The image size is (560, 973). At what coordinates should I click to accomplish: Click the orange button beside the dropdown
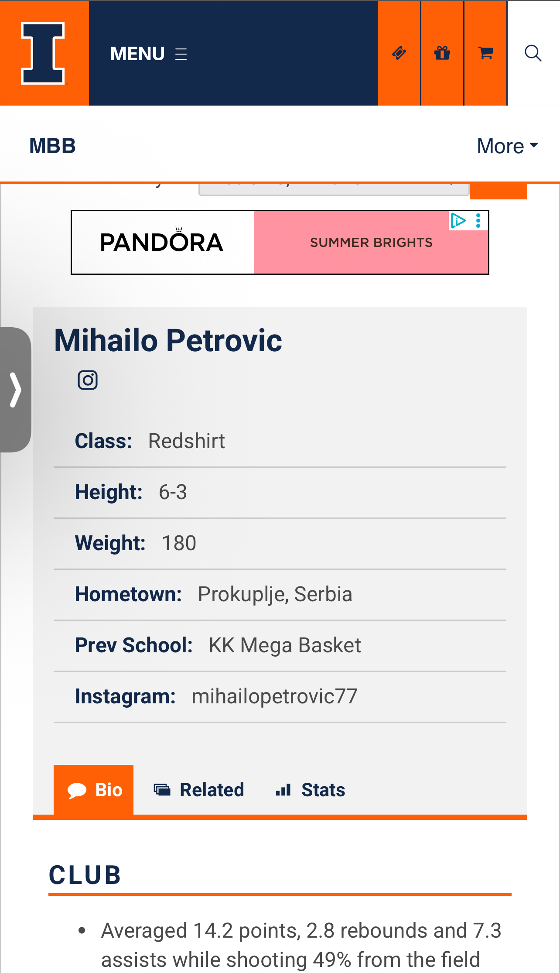click(498, 191)
